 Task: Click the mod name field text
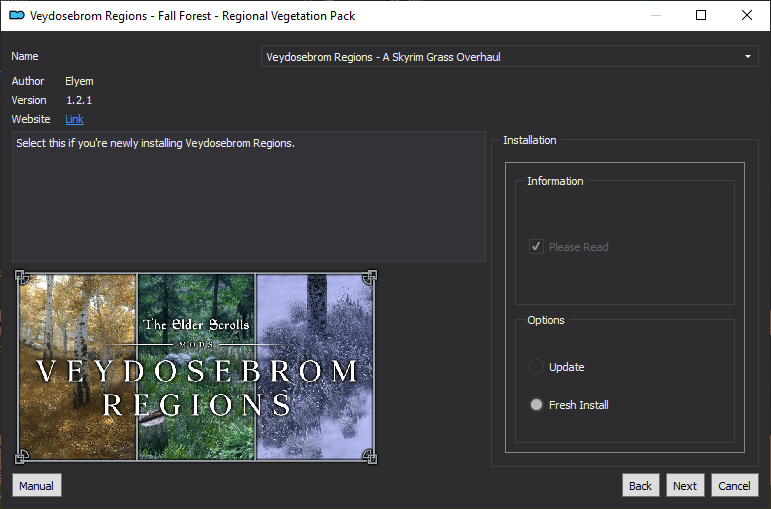383,57
